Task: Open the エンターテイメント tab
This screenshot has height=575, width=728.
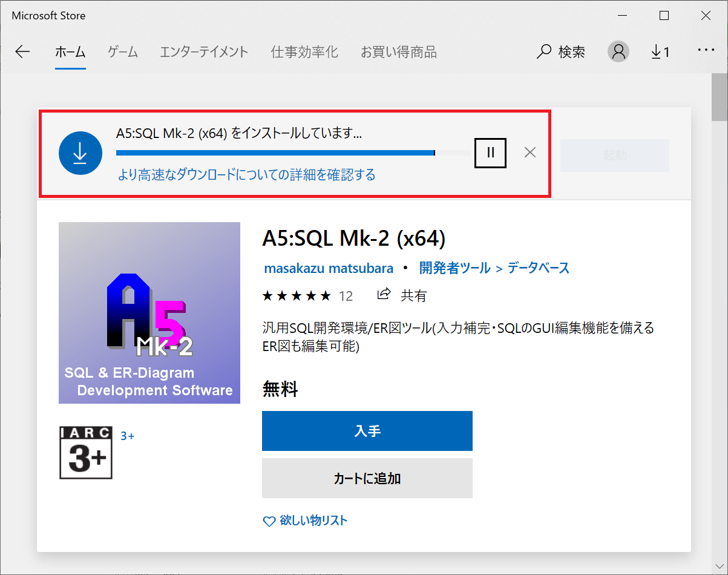Action: tap(204, 52)
